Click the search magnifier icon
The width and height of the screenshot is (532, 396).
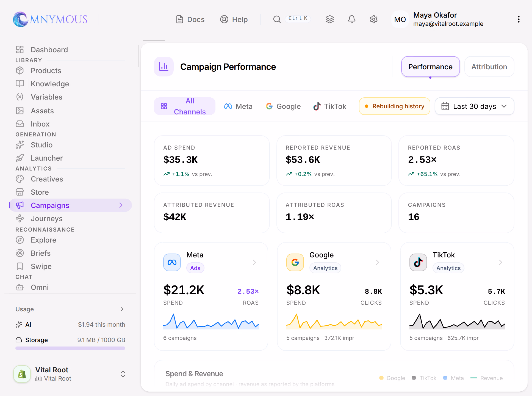coord(277,19)
